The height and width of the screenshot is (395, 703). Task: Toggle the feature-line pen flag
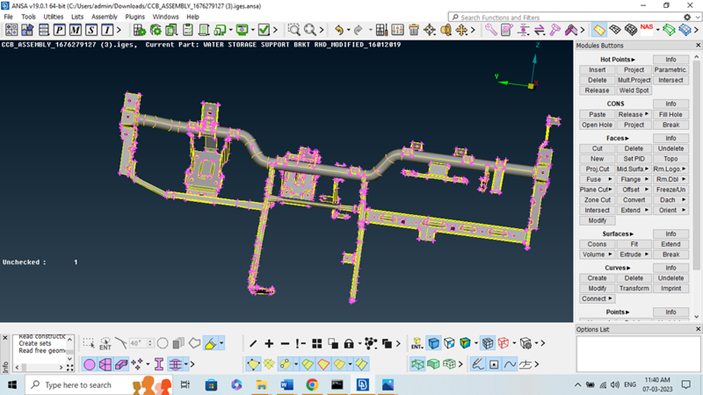(478, 364)
